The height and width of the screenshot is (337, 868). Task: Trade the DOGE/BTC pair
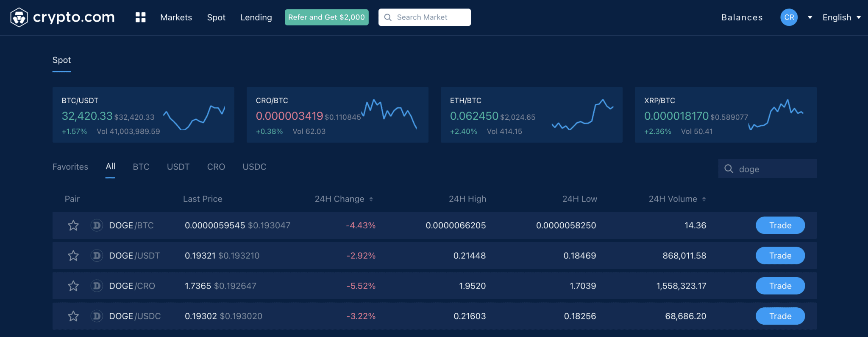click(780, 225)
